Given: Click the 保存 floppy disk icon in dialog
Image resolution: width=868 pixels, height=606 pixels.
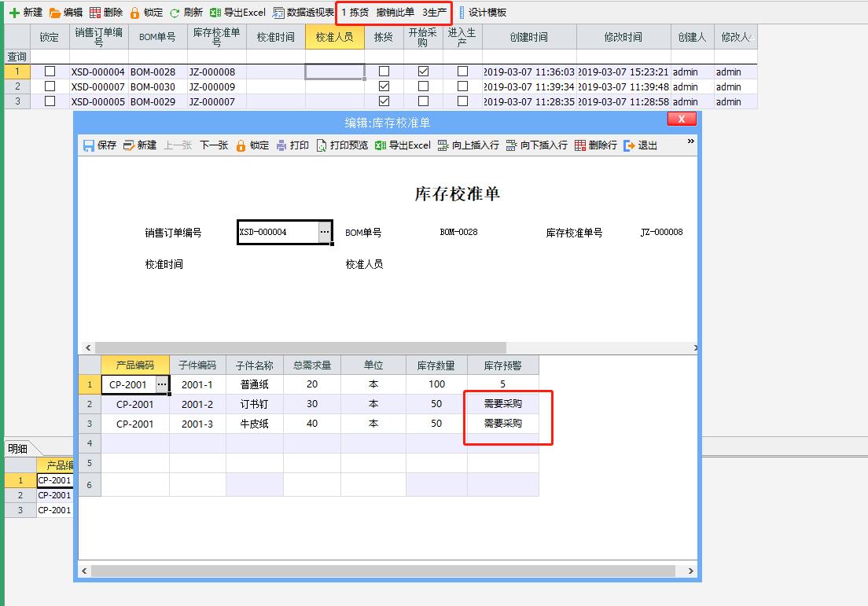Looking at the screenshot, I should [89, 145].
